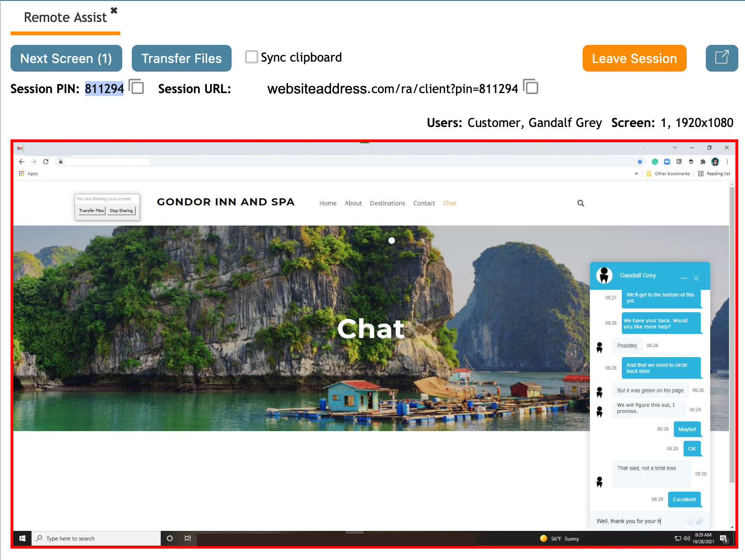Open the Hypothesis extension icon
Image resolution: width=745 pixels, height=560 pixels.
click(x=679, y=162)
